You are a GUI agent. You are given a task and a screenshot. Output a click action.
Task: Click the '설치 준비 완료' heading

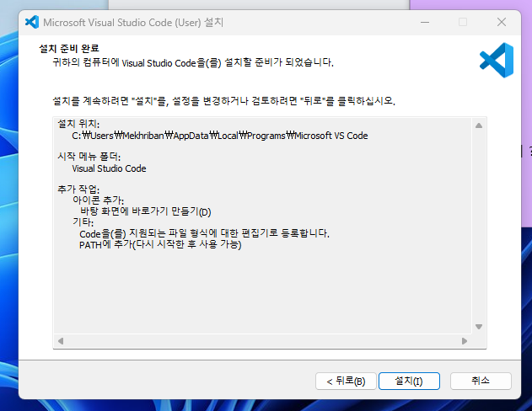coord(69,49)
